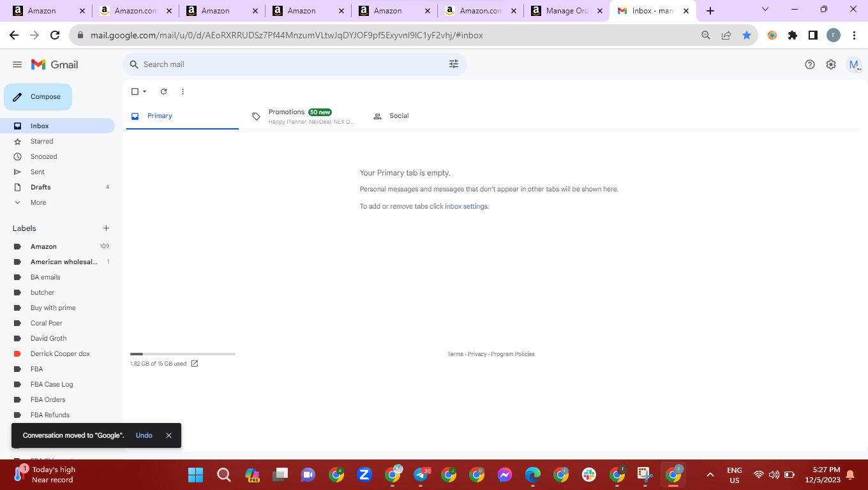Open the Chrome customize menu

854,36
